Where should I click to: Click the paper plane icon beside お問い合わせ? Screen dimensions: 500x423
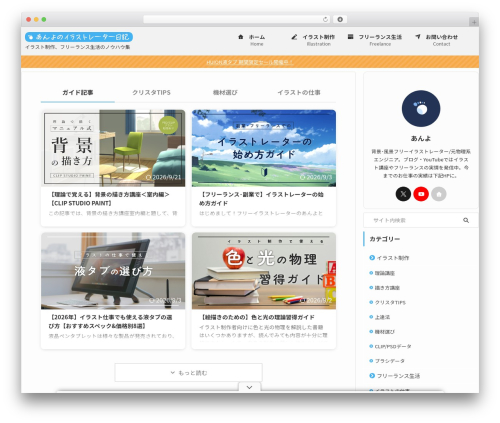pos(418,37)
